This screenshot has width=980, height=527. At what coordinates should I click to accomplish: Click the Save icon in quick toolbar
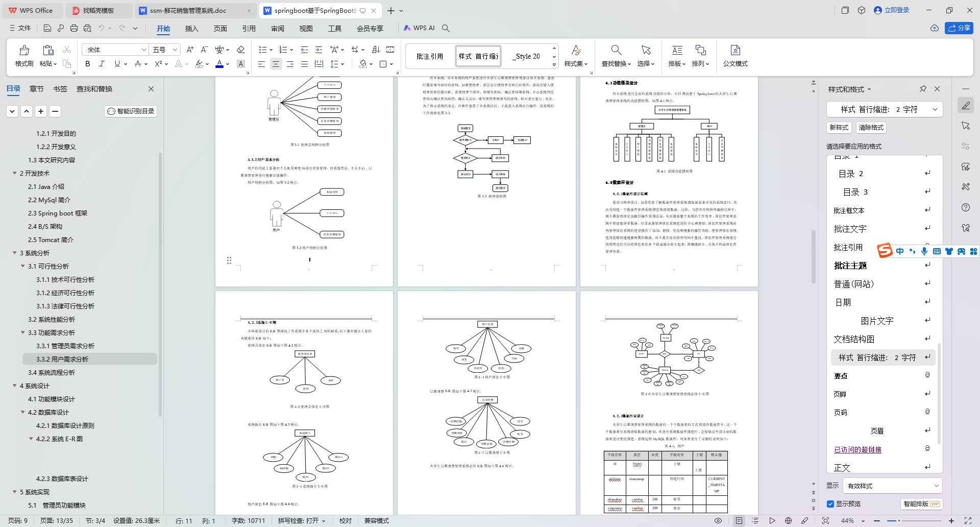tap(47, 28)
